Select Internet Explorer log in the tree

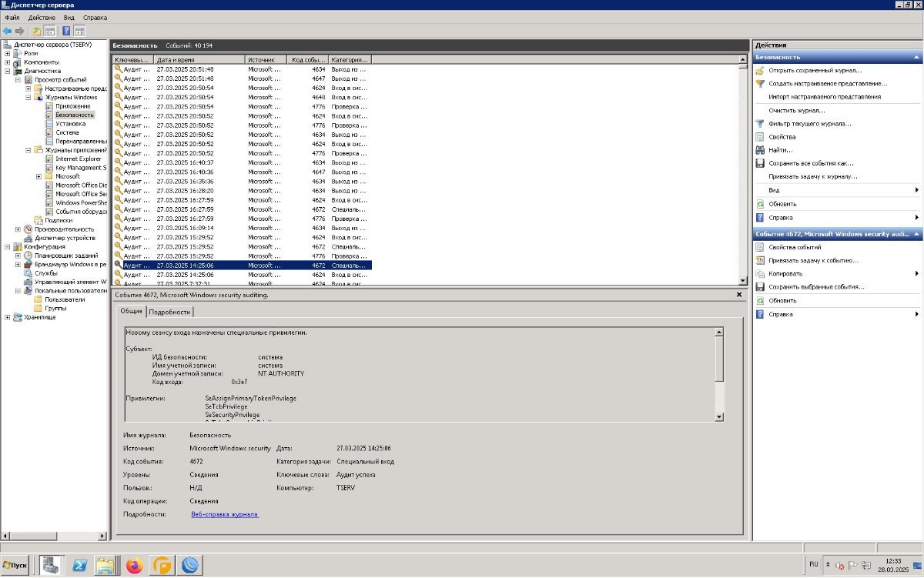click(79, 159)
